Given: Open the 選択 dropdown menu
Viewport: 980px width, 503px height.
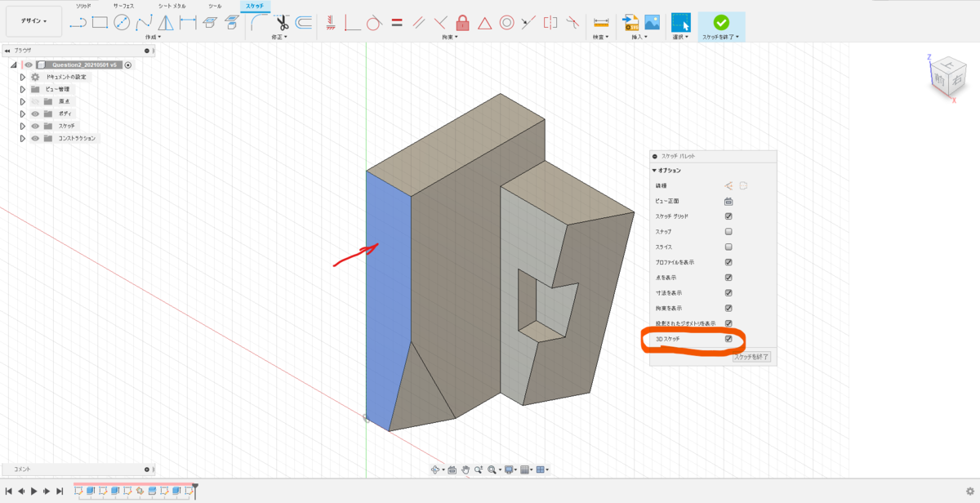Looking at the screenshot, I should coord(680,37).
